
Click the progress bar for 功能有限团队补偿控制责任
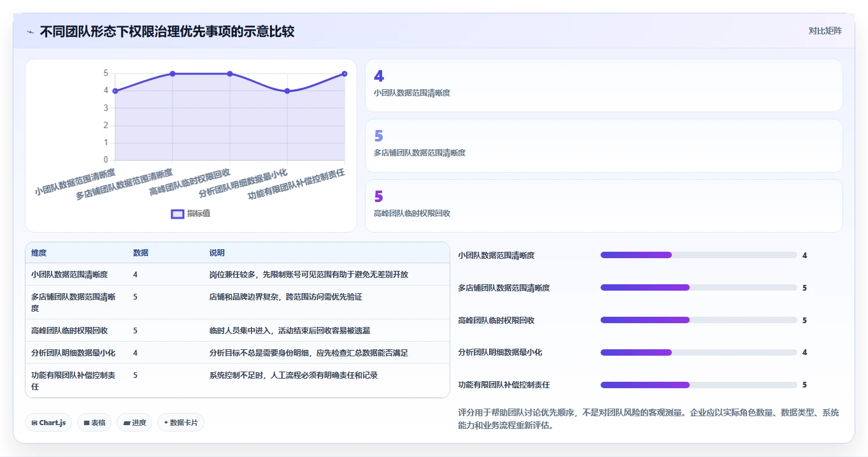pyautogui.click(x=699, y=385)
